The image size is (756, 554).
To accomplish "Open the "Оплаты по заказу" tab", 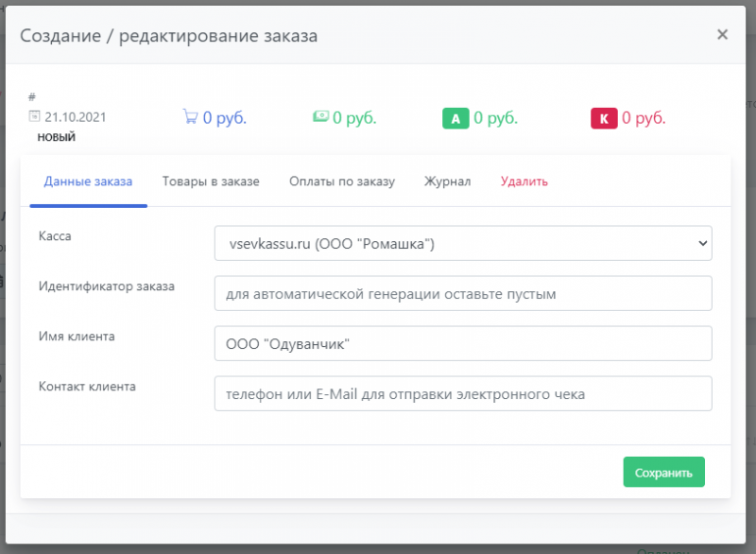I will click(342, 182).
